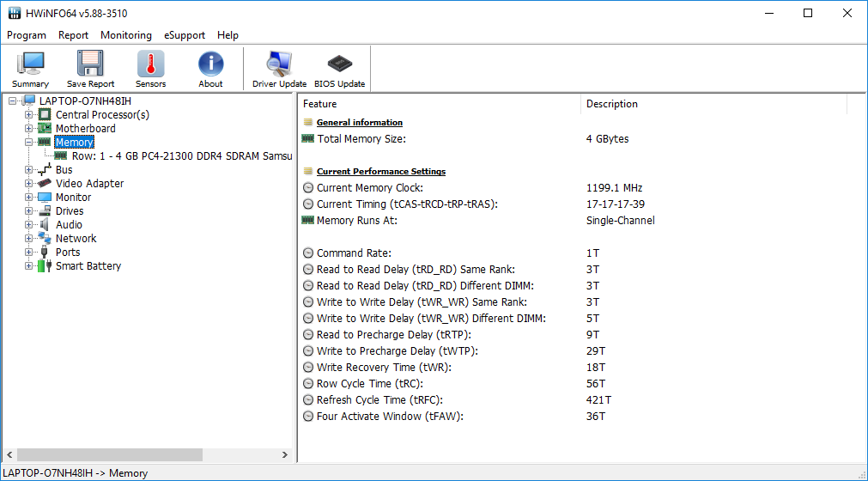868x481 pixels.
Task: Expand the Motherboard tree node
Action: click(x=28, y=129)
